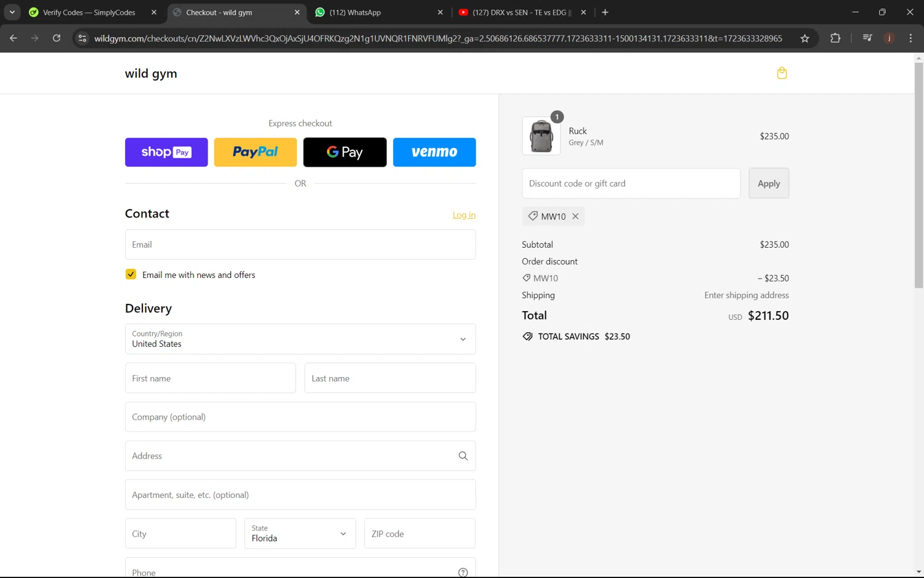Viewport: 924px width, 578px height.
Task: Open the Chrome profile avatar
Action: [x=889, y=38]
